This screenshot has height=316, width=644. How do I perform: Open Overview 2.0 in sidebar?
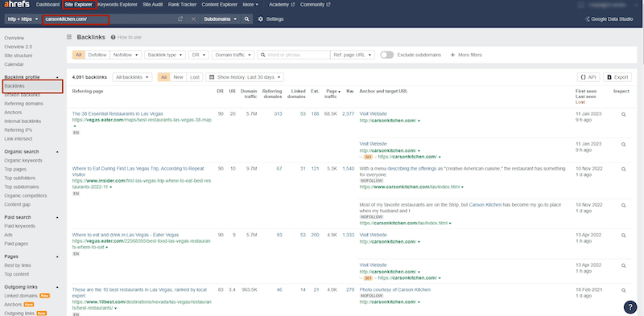[18, 47]
